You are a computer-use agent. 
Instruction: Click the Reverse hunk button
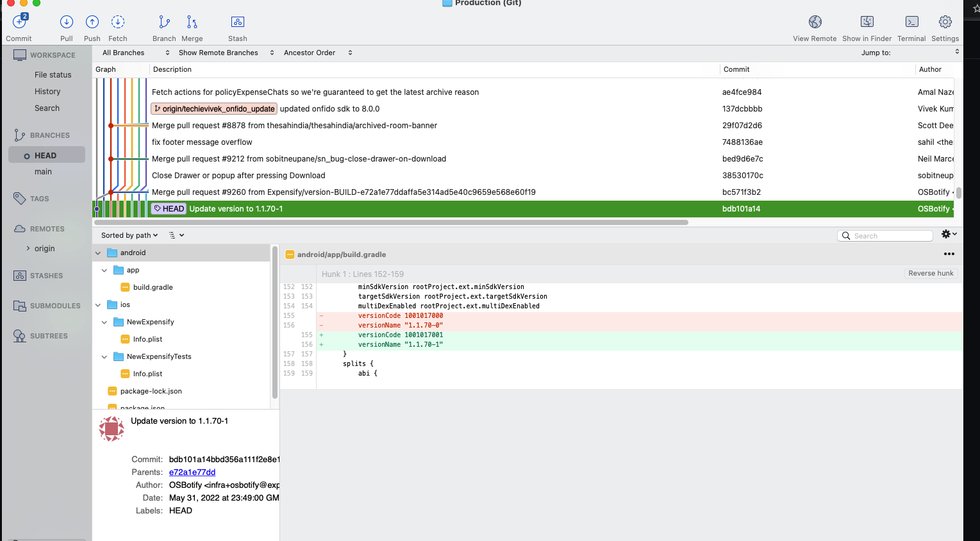click(x=931, y=273)
